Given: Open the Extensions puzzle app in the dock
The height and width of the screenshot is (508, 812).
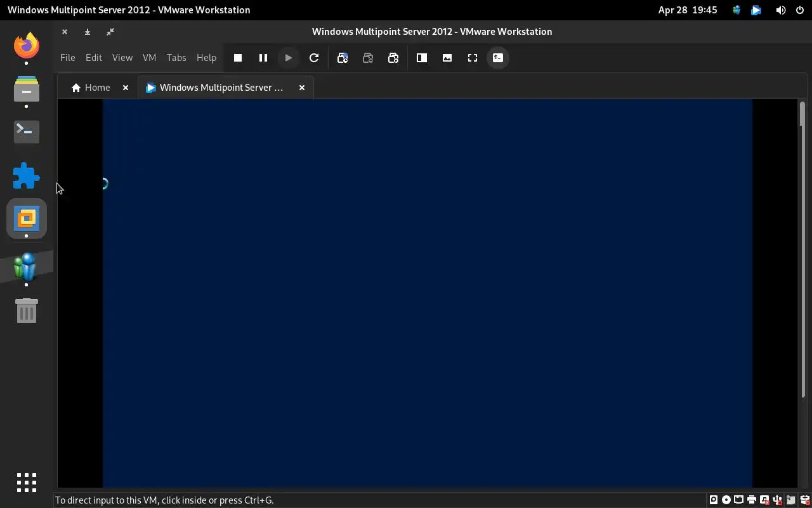Looking at the screenshot, I should click(27, 176).
